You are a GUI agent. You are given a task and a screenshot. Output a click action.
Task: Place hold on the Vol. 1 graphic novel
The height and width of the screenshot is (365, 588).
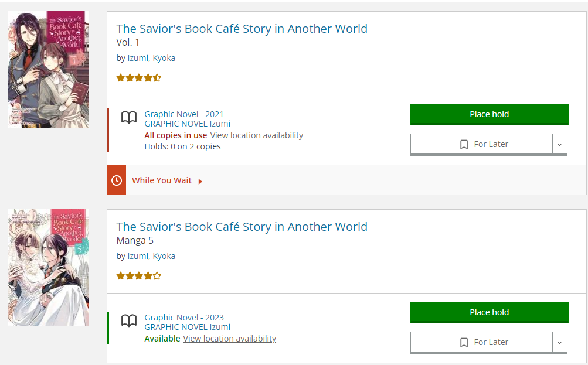489,114
